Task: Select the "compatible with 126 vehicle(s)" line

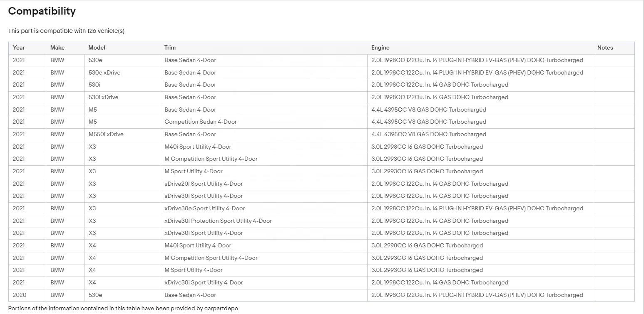Action: pyautogui.click(x=66, y=31)
